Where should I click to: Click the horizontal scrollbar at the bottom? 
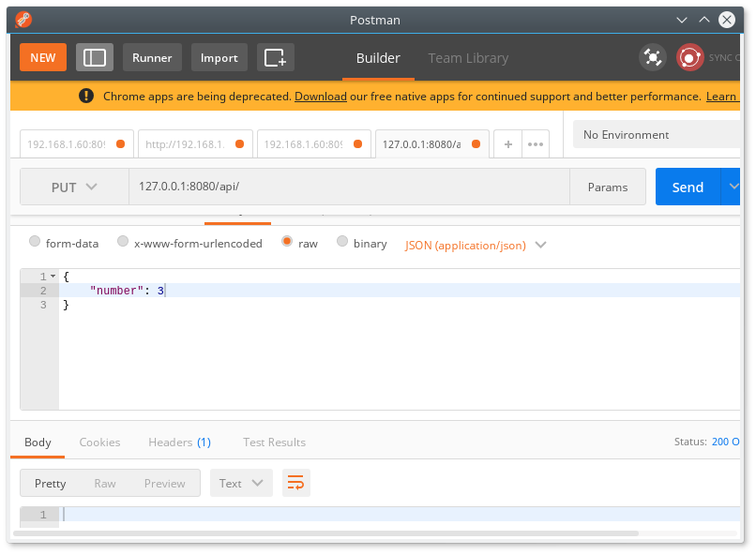click(x=325, y=533)
